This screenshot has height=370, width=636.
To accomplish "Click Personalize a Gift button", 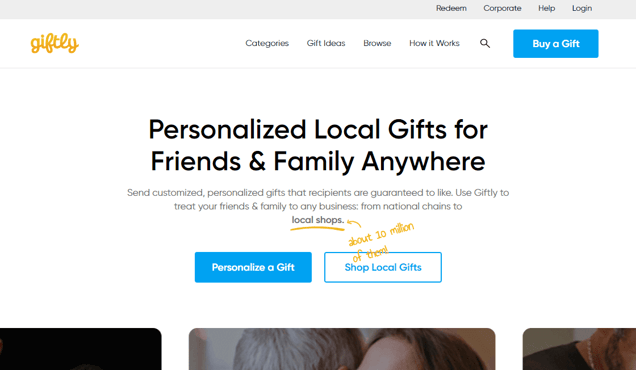I will [253, 267].
